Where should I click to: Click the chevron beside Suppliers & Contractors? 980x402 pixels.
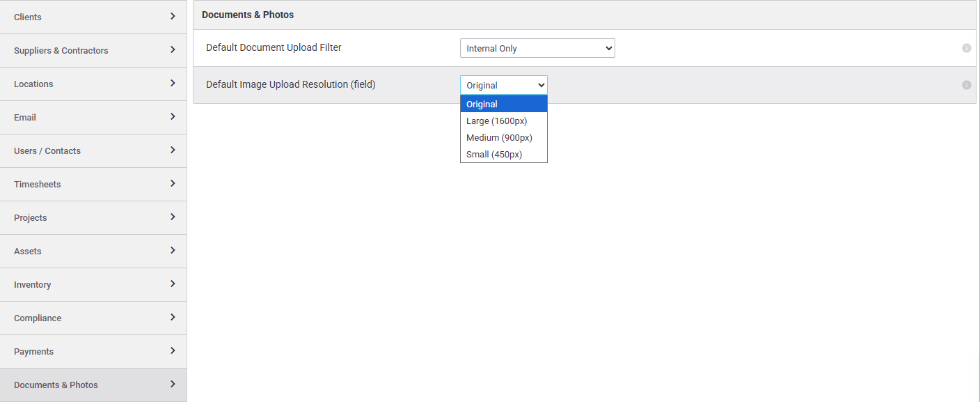pyautogui.click(x=173, y=49)
